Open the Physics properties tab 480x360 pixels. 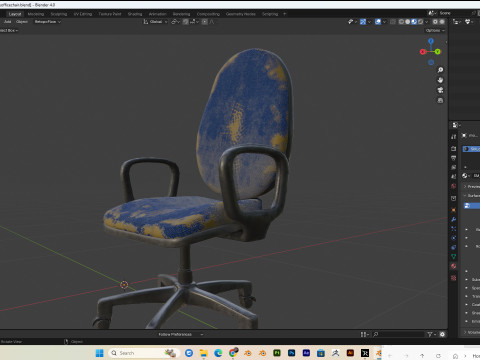pyautogui.click(x=454, y=238)
